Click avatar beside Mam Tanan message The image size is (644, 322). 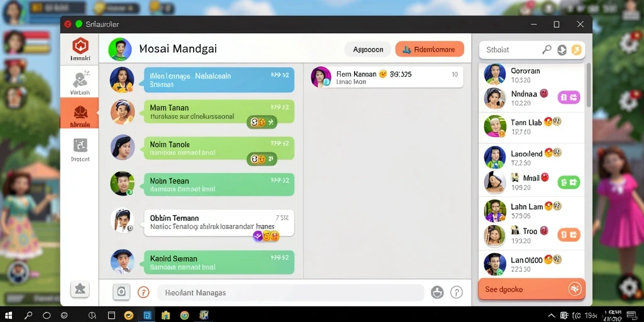(x=123, y=112)
